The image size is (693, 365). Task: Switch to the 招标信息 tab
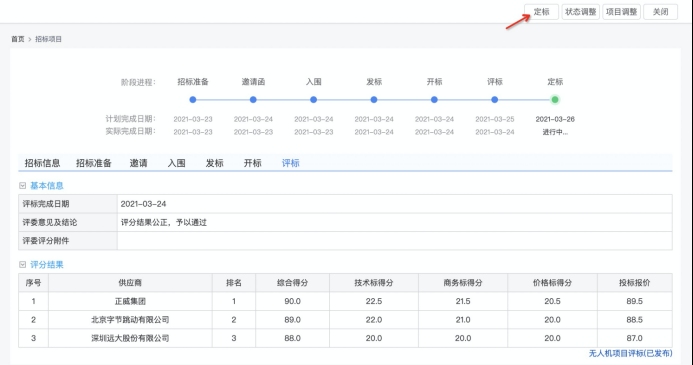tap(42, 163)
